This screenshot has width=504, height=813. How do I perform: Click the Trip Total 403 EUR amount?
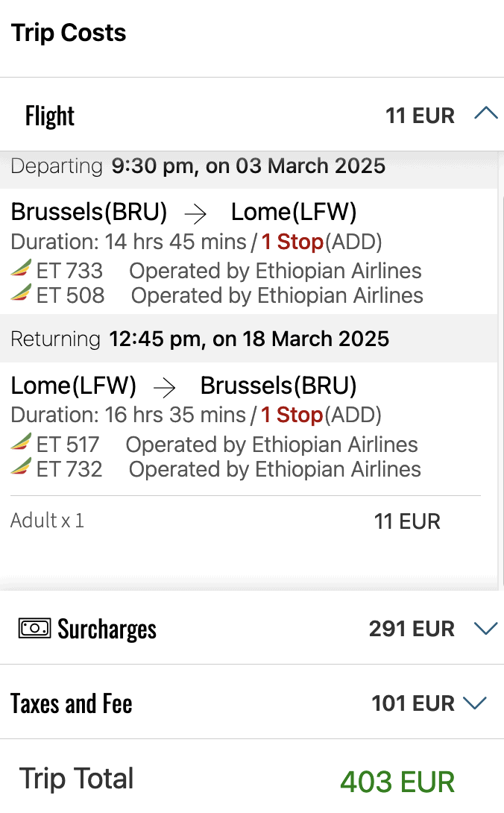397,782
